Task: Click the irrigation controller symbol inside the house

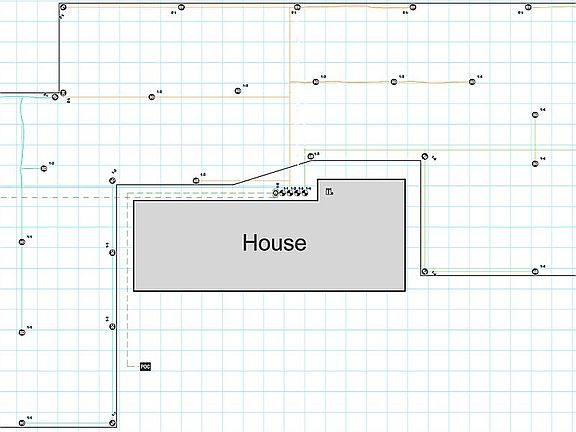Action: (x=329, y=191)
